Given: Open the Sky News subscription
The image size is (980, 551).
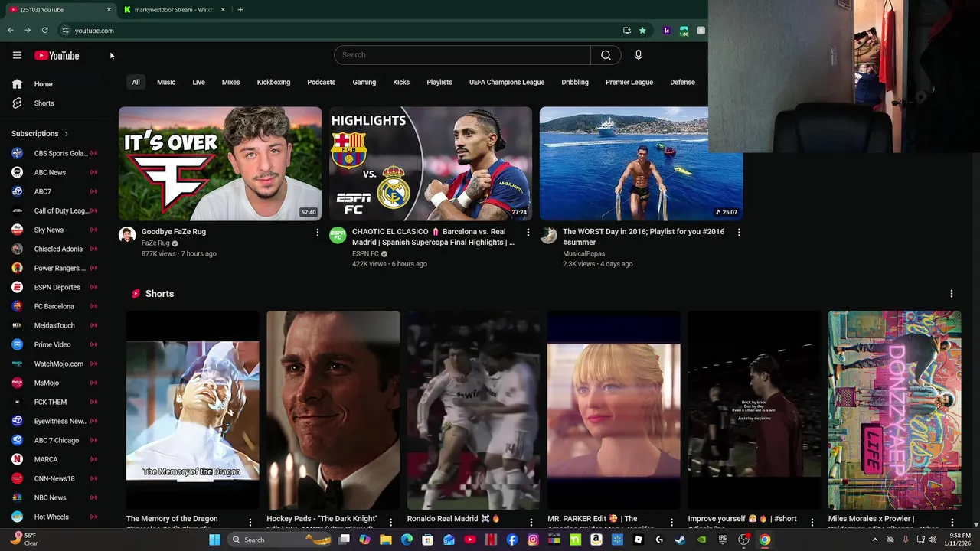Looking at the screenshot, I should tap(54, 230).
